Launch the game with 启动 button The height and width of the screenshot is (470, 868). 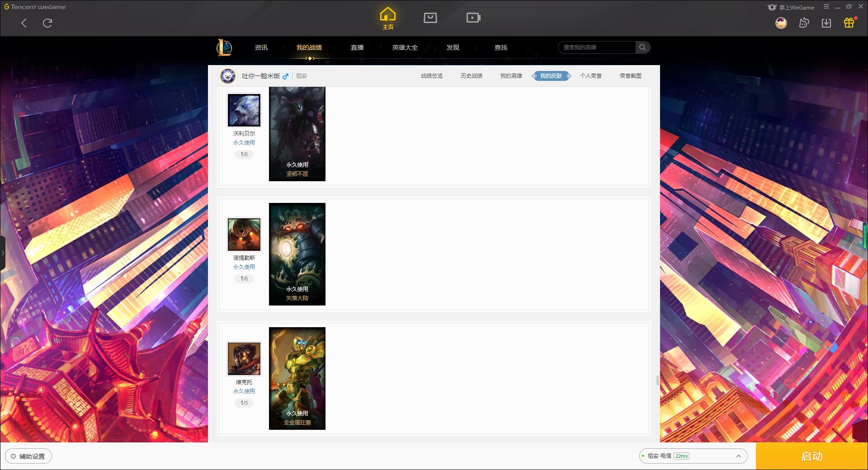tap(811, 456)
